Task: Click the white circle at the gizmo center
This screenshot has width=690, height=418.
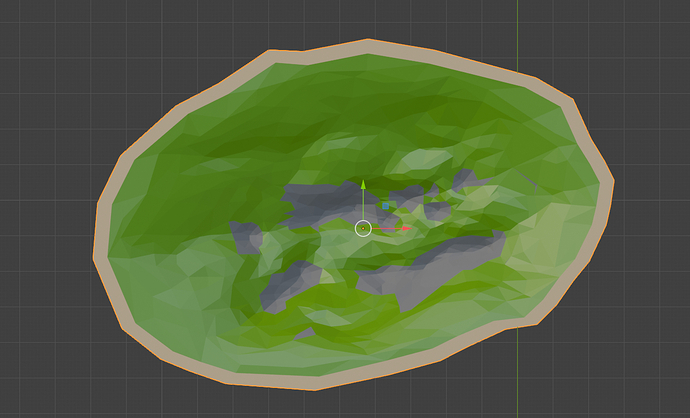Action: tap(363, 228)
